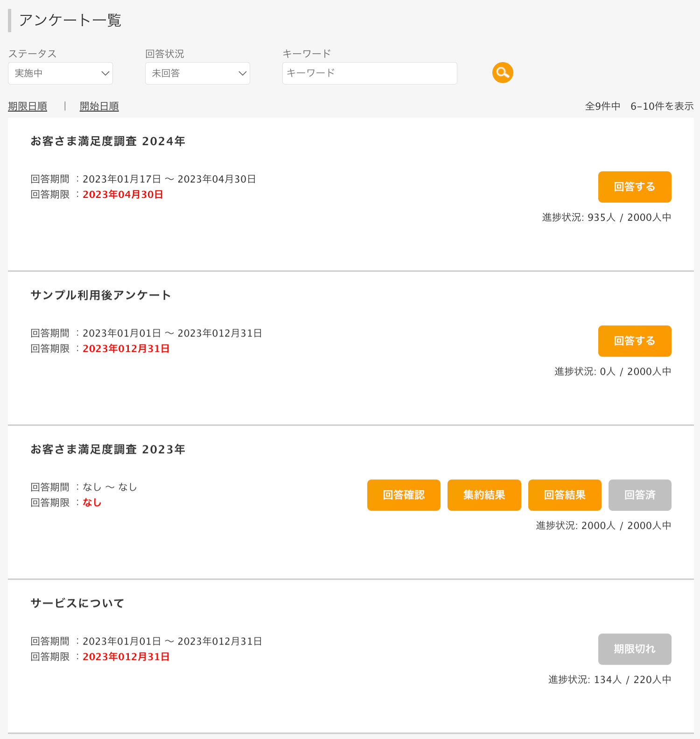Click the 進捗状況 935人 / 2000人中 text
700x739 pixels.
pyautogui.click(x=606, y=218)
